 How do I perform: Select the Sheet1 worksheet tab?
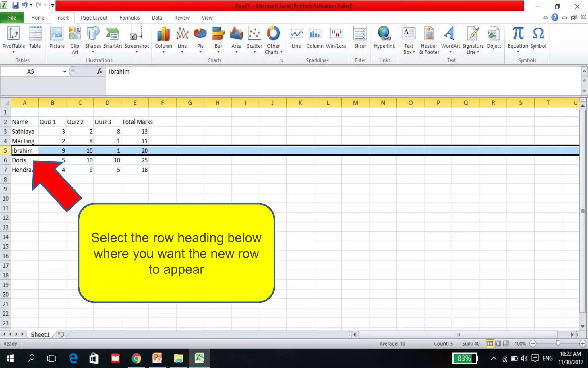point(40,335)
